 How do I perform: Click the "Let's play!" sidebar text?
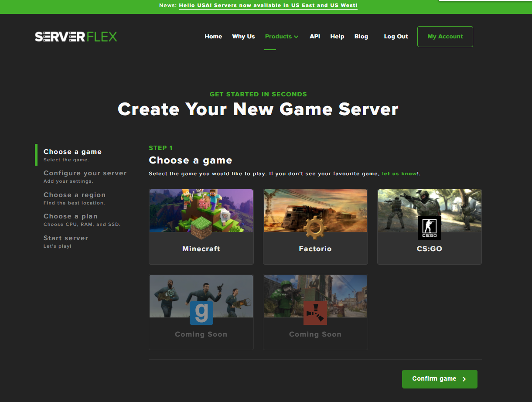(x=57, y=246)
